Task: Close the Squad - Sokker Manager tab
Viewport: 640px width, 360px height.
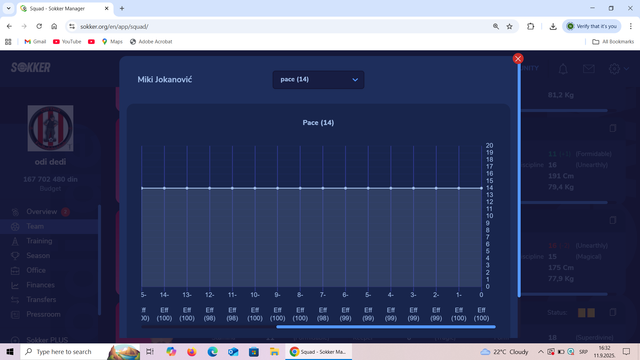Action: coord(107,8)
